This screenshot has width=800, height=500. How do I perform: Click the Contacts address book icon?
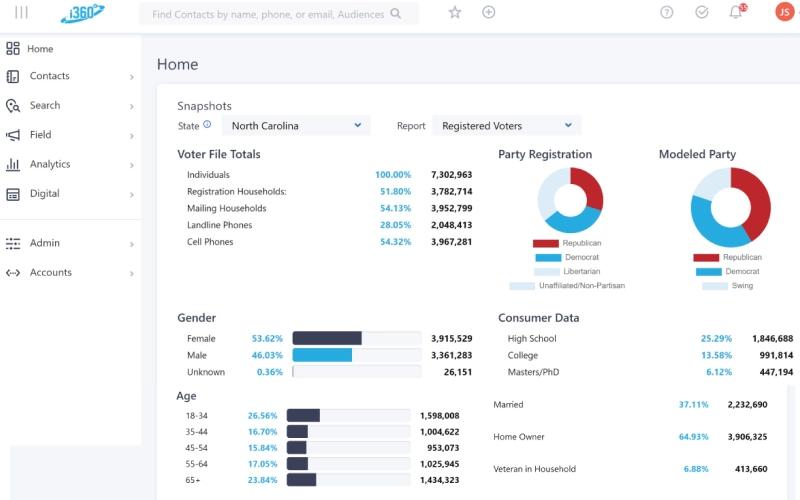point(13,77)
